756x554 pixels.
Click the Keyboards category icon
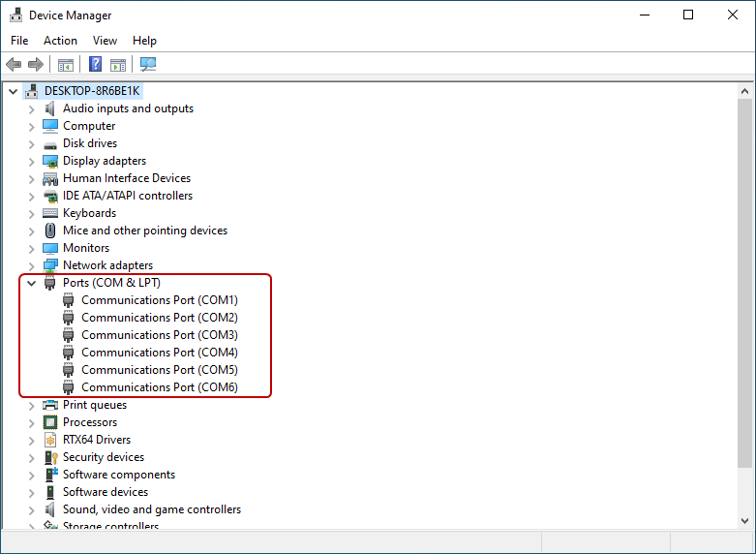[x=50, y=213]
